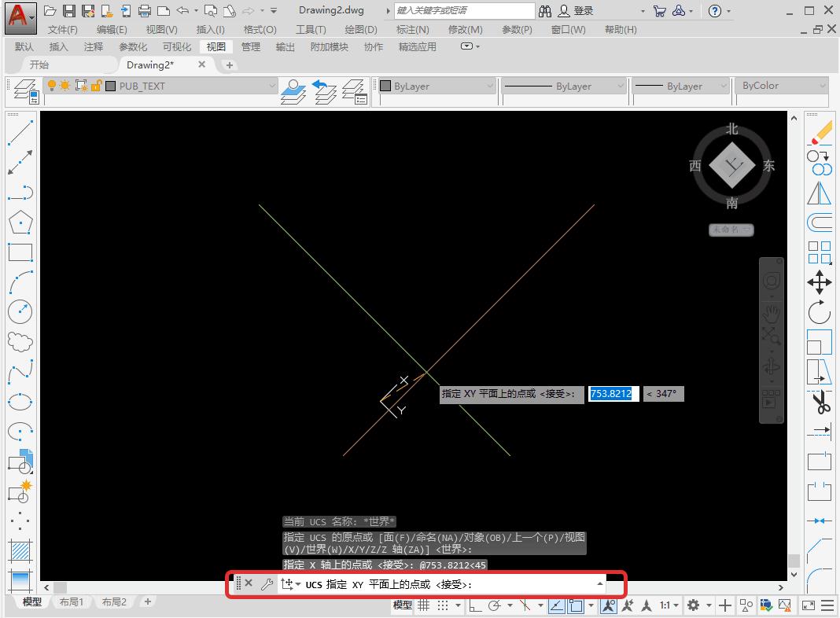Screen dimensions: 840x618
Task: Switch to the 开始 document tab
Action: (x=39, y=64)
